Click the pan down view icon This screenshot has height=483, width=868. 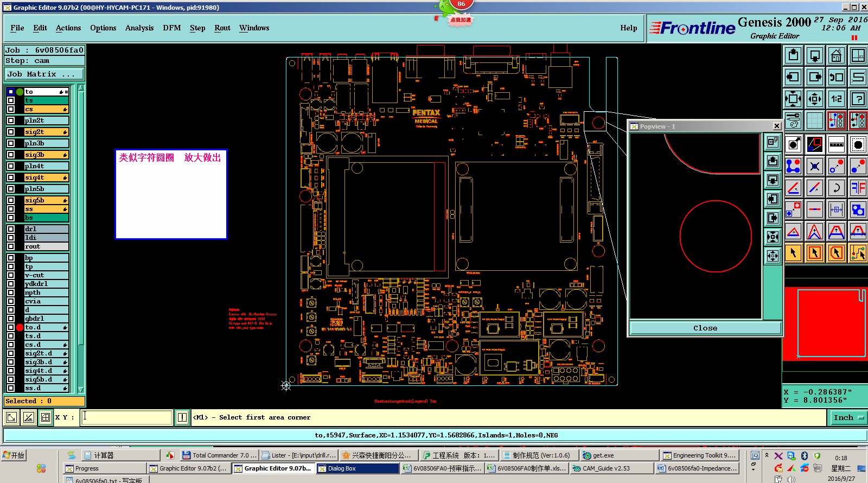(815, 55)
